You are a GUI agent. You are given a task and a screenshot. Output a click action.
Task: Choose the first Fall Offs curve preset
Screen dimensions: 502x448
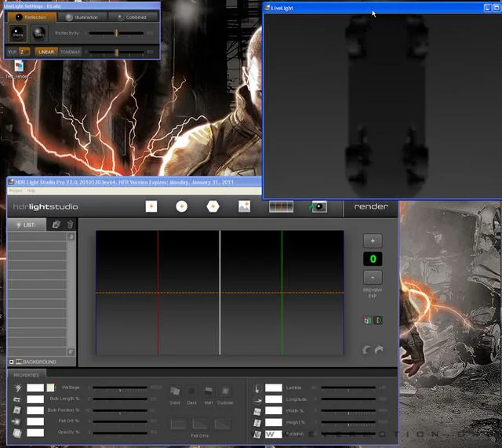tap(178, 424)
